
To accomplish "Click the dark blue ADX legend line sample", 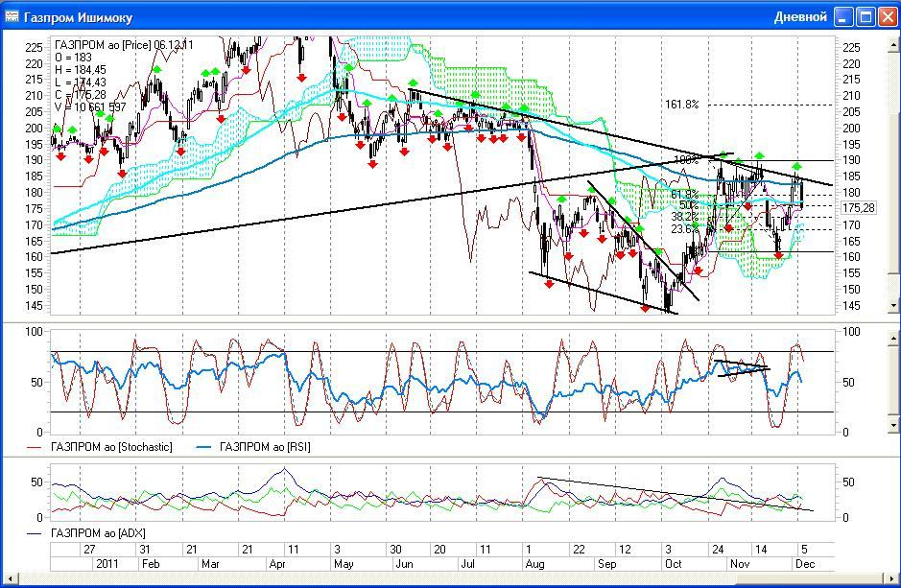I will (x=35, y=533).
